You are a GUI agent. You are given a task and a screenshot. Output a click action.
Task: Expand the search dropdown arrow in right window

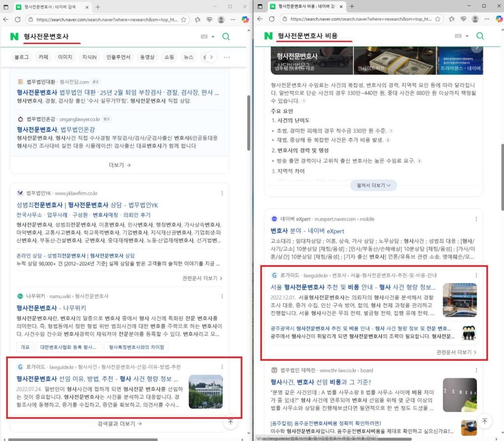pos(467,36)
